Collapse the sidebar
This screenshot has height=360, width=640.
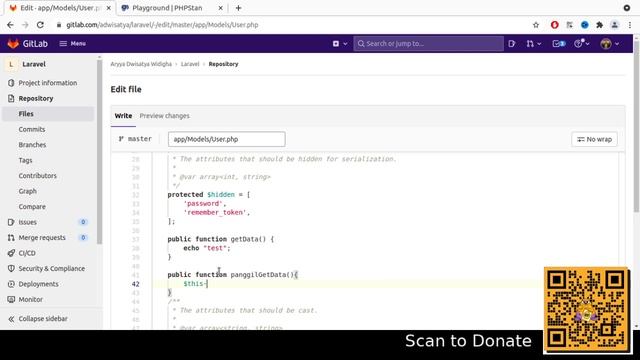43,319
